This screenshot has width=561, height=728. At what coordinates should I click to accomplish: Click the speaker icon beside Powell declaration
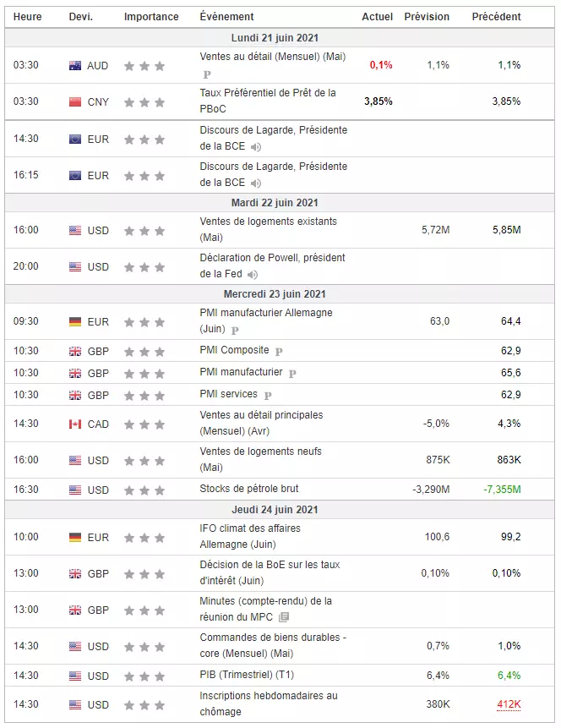[x=253, y=275]
